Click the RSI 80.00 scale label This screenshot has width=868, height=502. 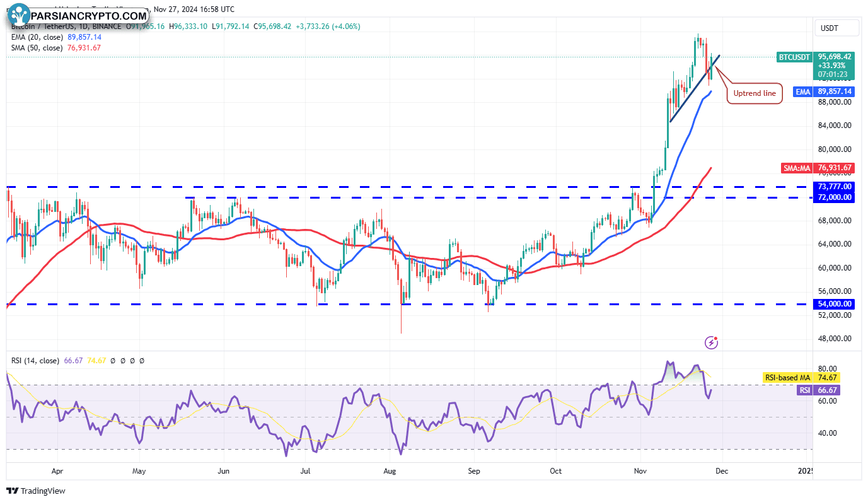point(828,369)
